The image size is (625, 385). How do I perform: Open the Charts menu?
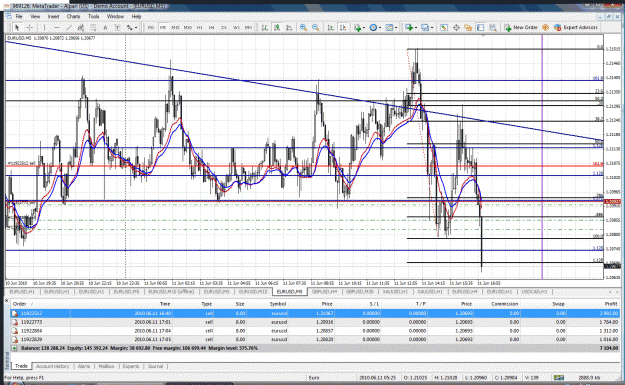(x=73, y=16)
